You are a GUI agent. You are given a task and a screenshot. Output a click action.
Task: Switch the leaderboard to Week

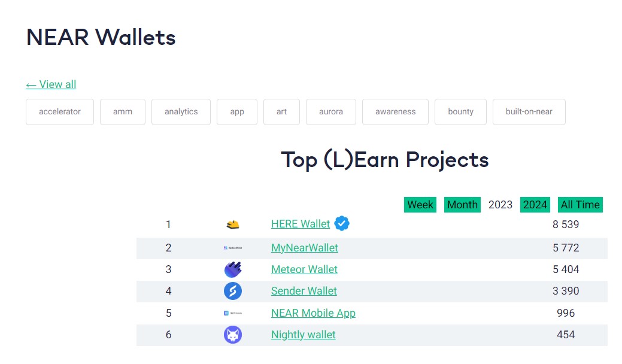[420, 205]
